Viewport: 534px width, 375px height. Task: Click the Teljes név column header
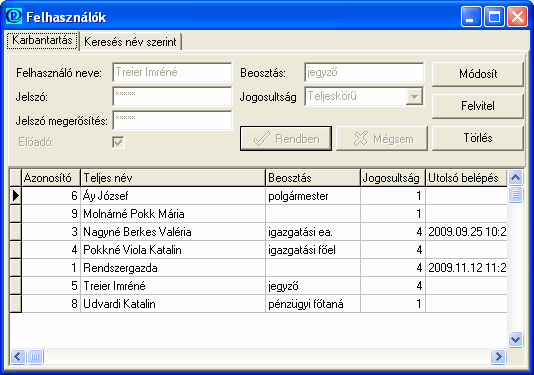coord(173,177)
